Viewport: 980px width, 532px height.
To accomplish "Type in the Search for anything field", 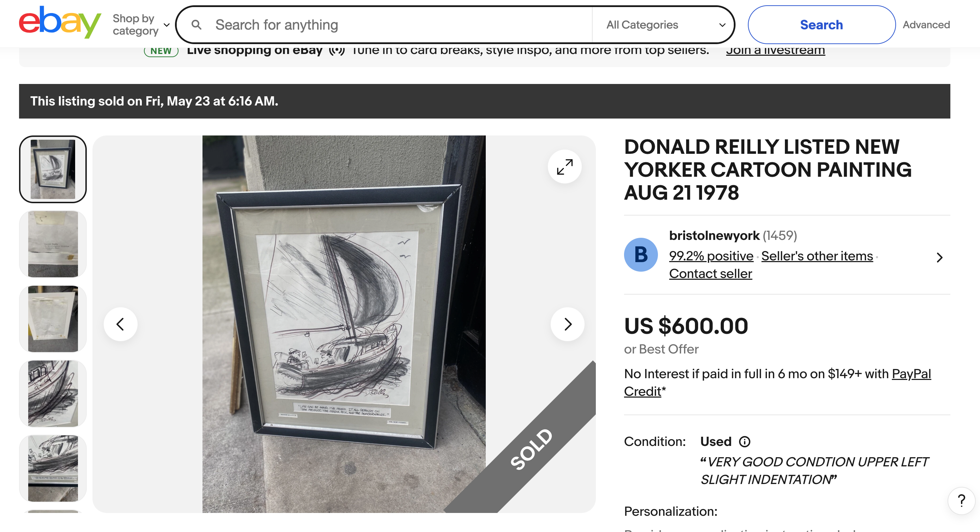I will [399, 25].
